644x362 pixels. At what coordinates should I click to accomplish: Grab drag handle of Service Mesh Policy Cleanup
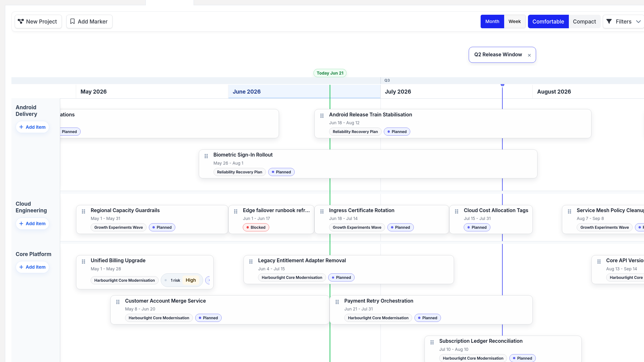(570, 211)
